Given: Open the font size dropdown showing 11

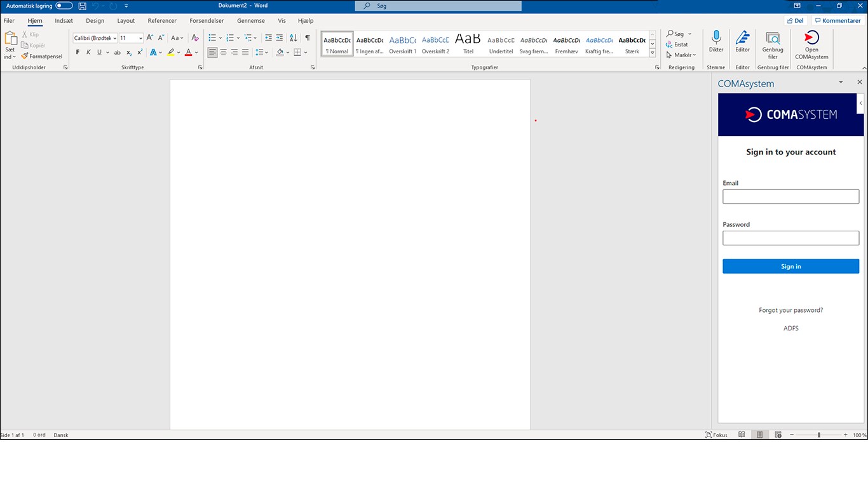Looking at the screenshot, I should tap(140, 38).
